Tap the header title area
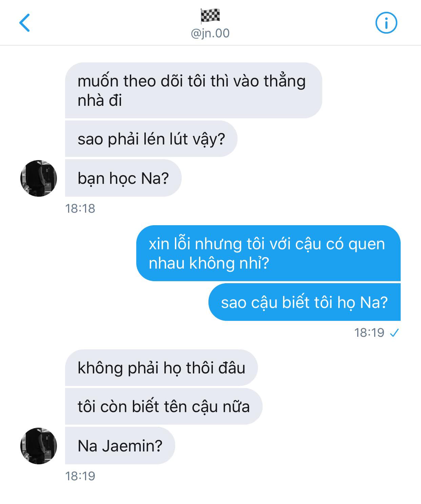The width and height of the screenshot is (421, 504). point(210,24)
